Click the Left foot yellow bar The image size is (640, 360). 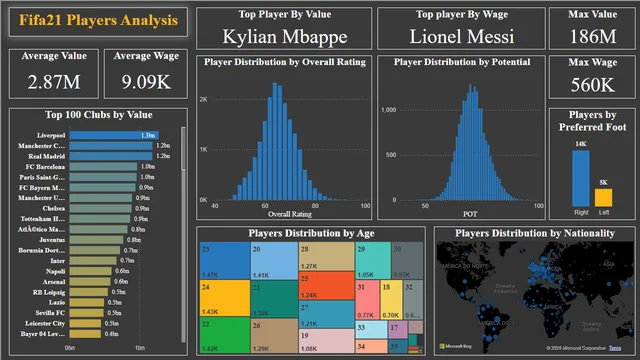pos(603,198)
